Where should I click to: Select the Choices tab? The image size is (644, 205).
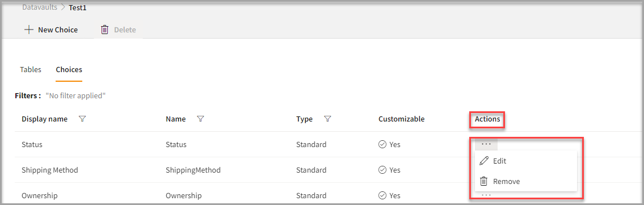point(69,70)
